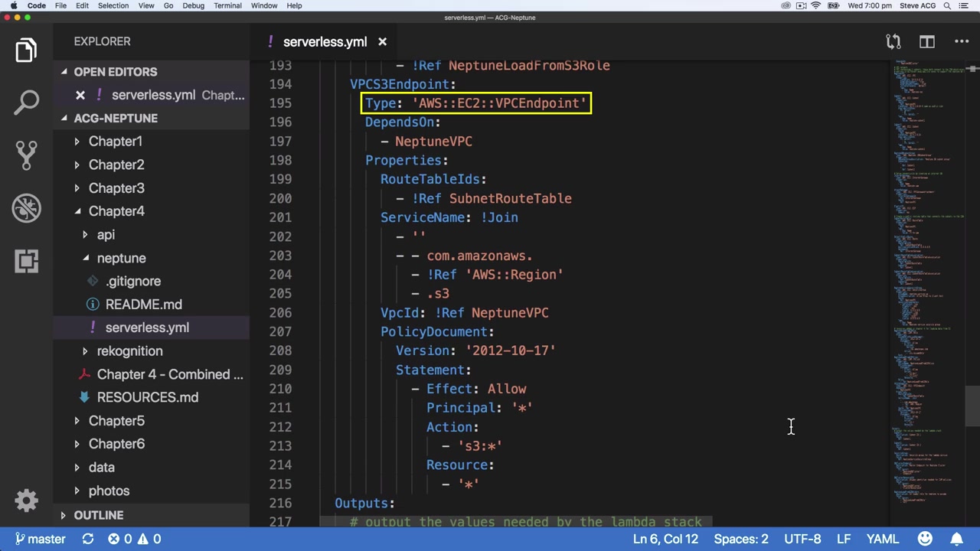Open the Manage gear menu

click(x=26, y=500)
